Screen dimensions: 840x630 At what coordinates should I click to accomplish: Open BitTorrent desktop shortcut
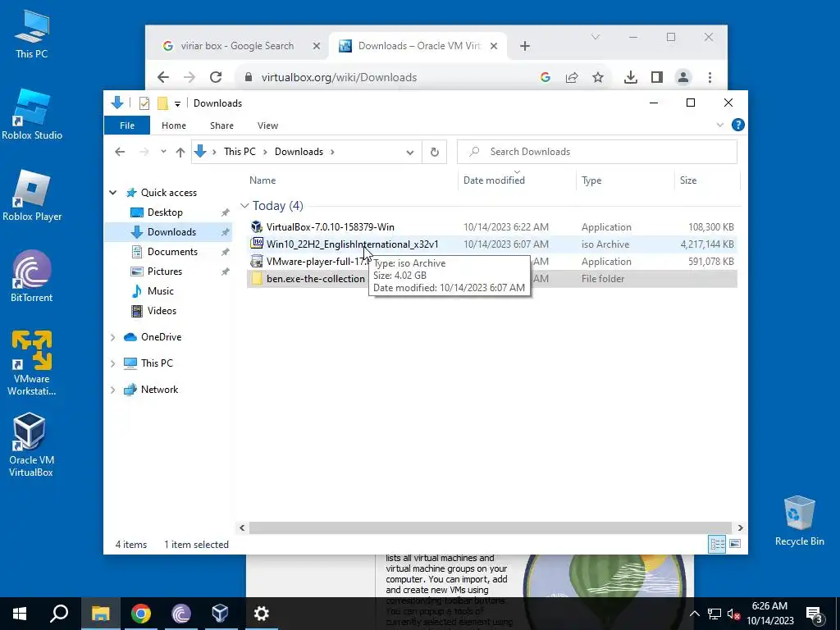pyautogui.click(x=32, y=276)
